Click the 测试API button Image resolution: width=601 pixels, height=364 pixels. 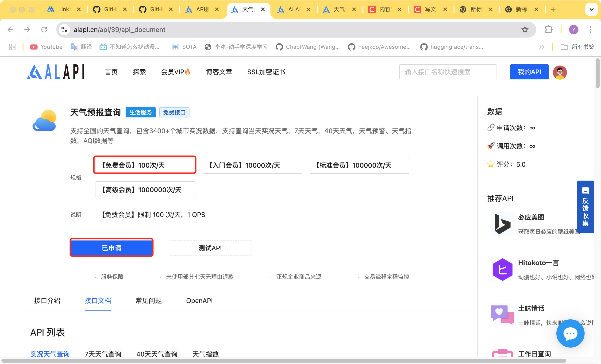[210, 248]
